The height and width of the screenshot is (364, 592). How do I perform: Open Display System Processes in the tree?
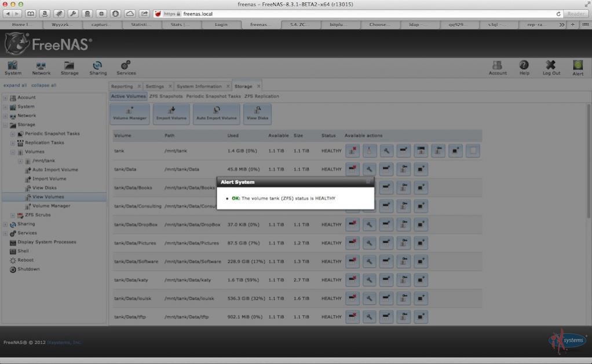[x=47, y=242]
